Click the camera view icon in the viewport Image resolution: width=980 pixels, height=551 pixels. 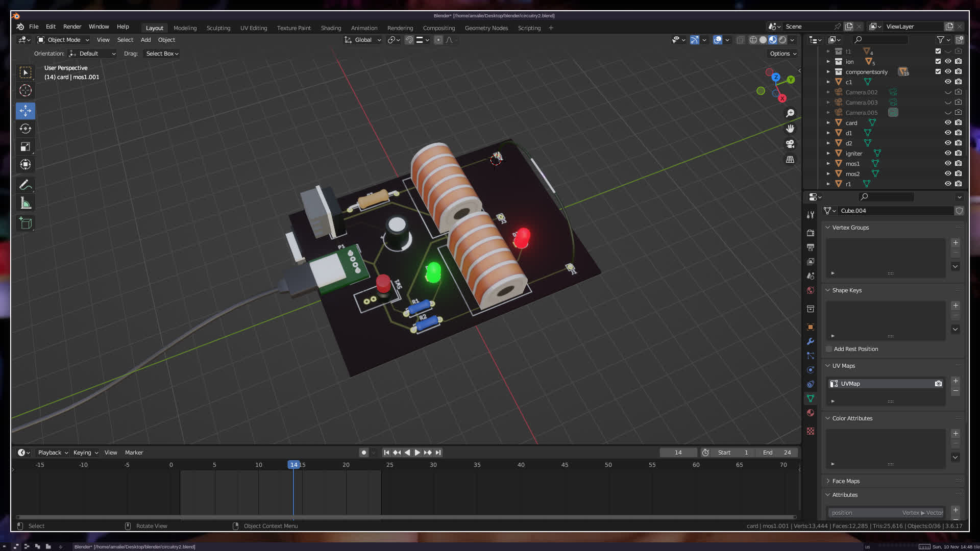[x=790, y=144]
